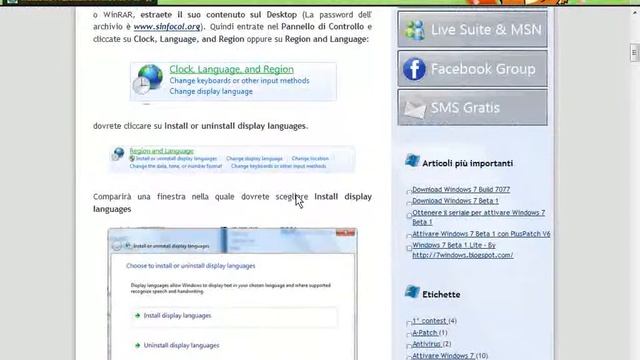
Task: Click the Windows flag icon beside Etichette
Action: [412, 292]
